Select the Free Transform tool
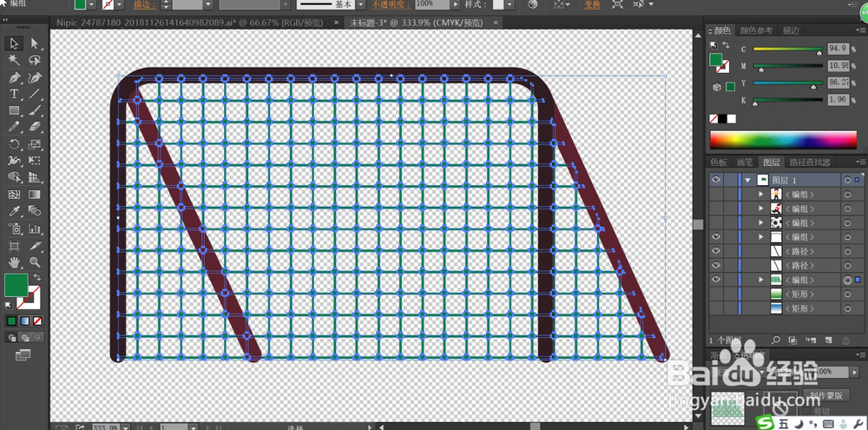 [x=35, y=162]
